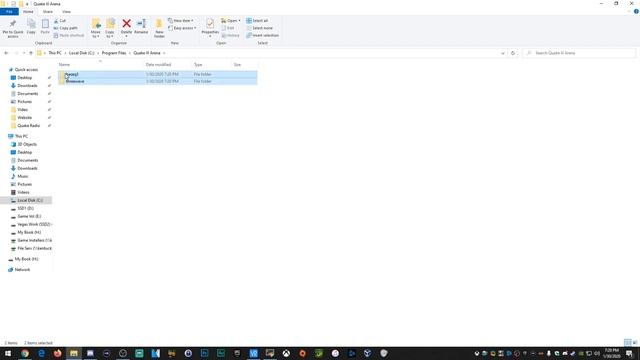Click the Edit command in Open group
640x360 pixels.
point(228,28)
